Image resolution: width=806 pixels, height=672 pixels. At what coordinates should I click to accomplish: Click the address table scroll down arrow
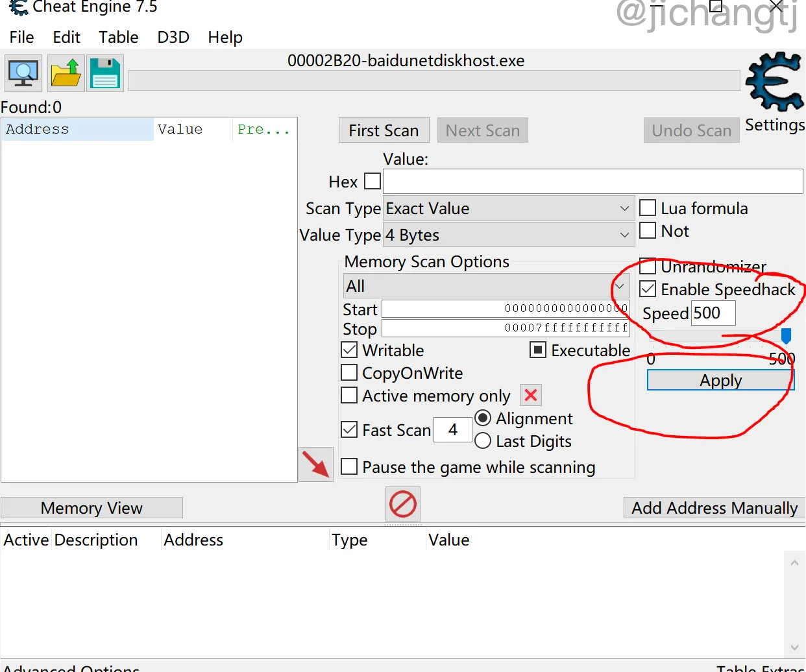click(795, 647)
